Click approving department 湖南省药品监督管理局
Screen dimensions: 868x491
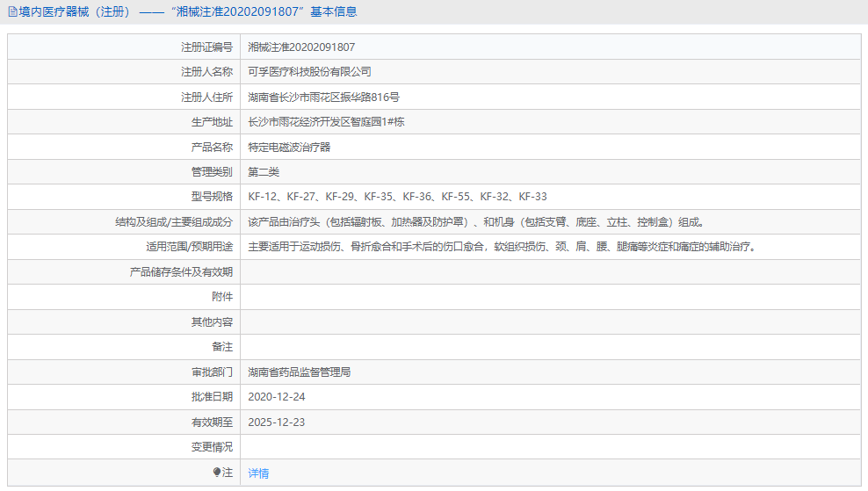click(299, 372)
